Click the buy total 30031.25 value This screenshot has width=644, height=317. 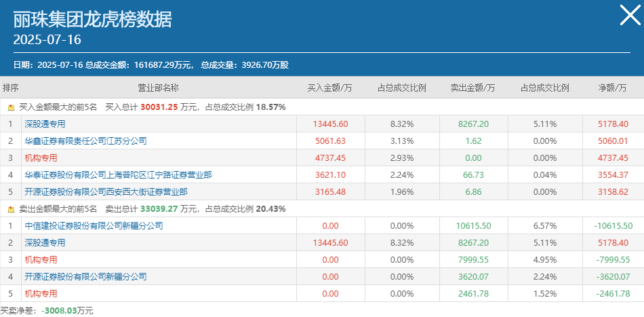tap(159, 107)
